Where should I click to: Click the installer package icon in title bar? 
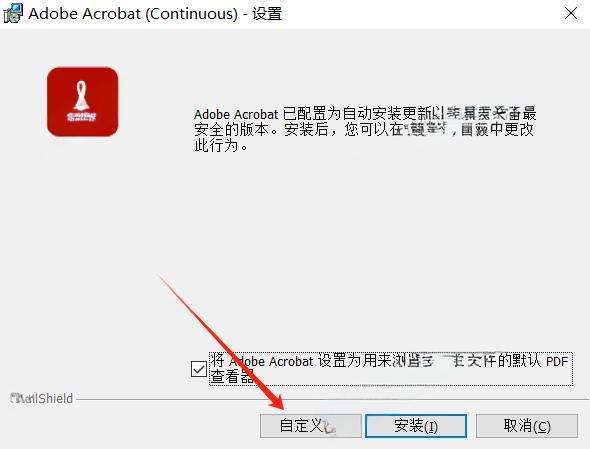[x=13, y=14]
